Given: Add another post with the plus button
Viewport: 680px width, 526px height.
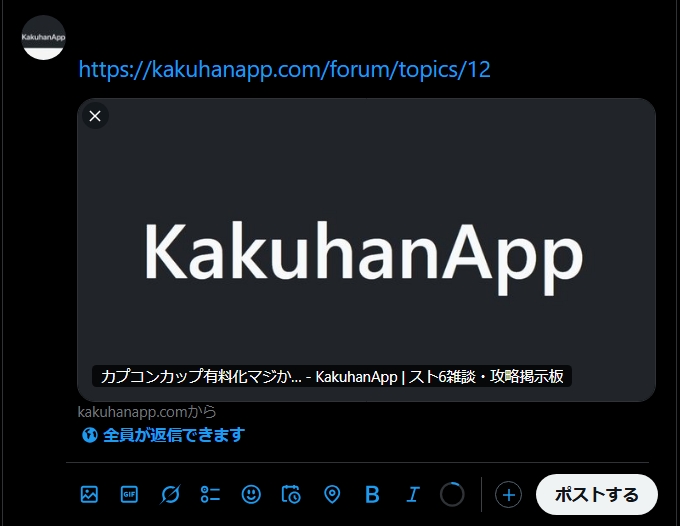Looking at the screenshot, I should [508, 494].
